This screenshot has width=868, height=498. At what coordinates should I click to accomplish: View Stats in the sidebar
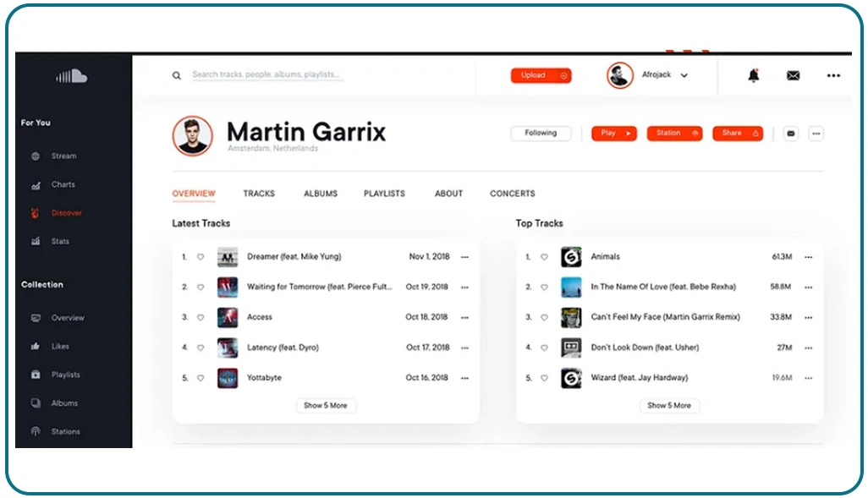(60, 241)
